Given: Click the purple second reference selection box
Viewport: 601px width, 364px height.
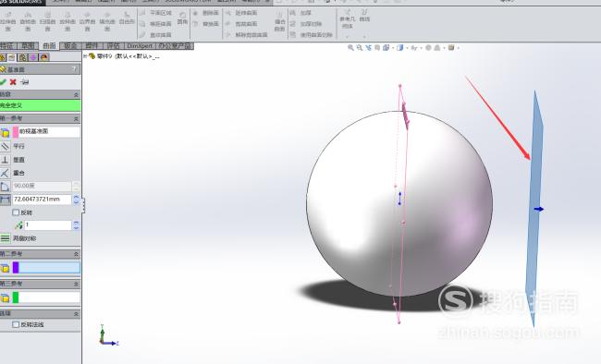Looking at the screenshot, I should tap(46, 267).
